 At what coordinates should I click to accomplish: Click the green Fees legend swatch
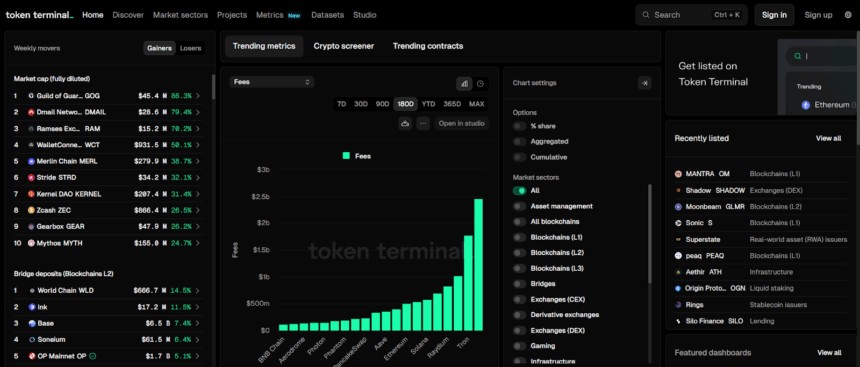[x=346, y=156]
